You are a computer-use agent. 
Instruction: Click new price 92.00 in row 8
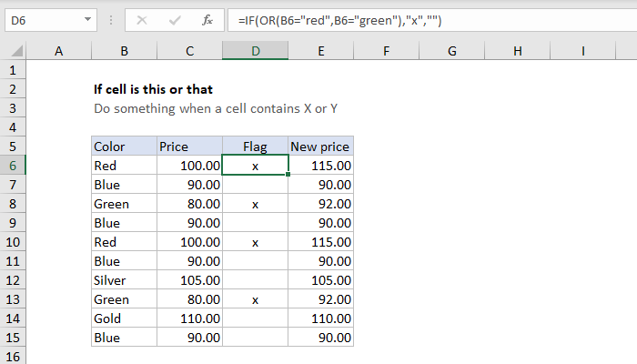(x=321, y=204)
